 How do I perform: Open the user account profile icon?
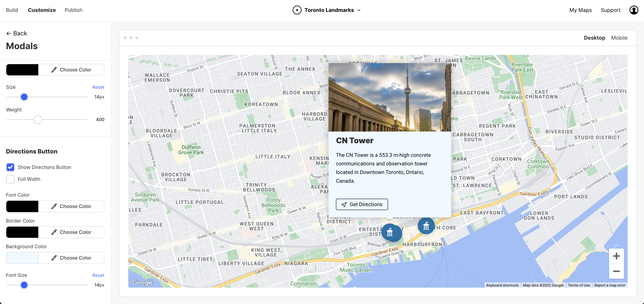point(634,10)
